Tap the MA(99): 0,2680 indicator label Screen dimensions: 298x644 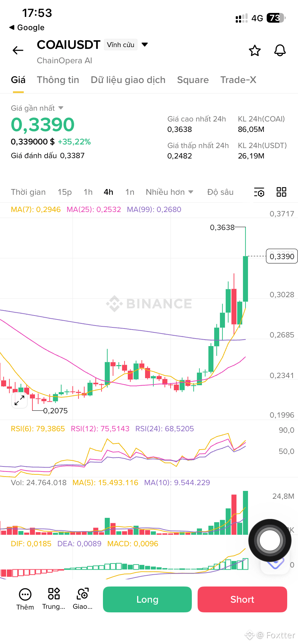pyautogui.click(x=154, y=210)
